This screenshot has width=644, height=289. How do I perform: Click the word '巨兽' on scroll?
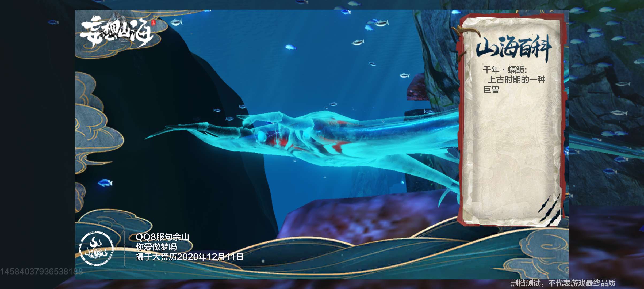coord(491,89)
